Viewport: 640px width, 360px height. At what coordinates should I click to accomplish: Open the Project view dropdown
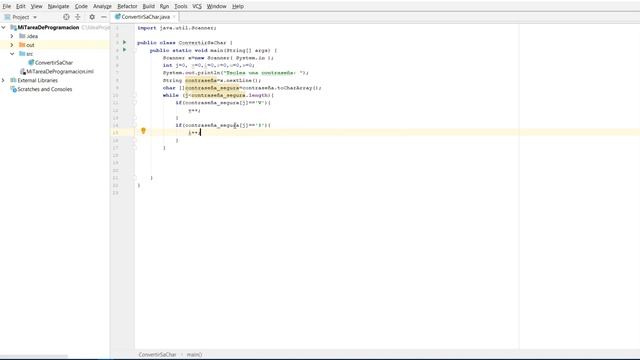pos(21,17)
